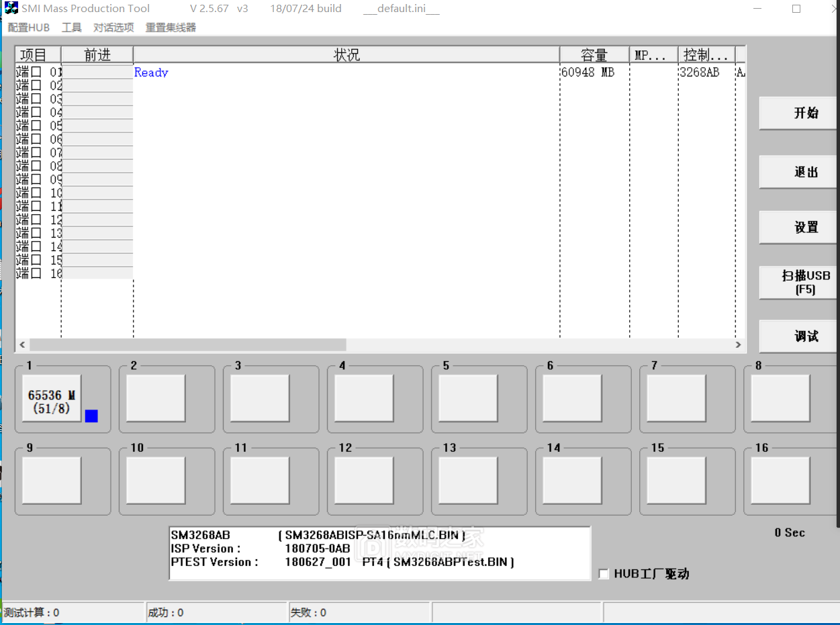This screenshot has height=625, width=840.
Task: Select empty port slot 2
Action: pos(156,398)
